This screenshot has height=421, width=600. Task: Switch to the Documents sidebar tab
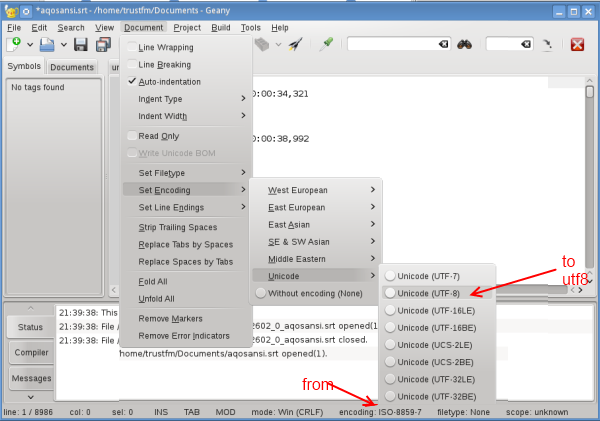click(x=72, y=67)
